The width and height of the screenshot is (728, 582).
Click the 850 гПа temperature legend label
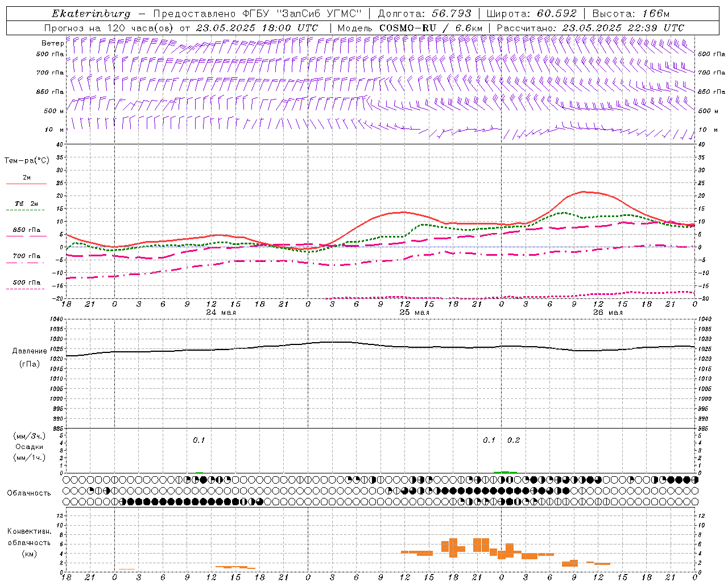27,230
